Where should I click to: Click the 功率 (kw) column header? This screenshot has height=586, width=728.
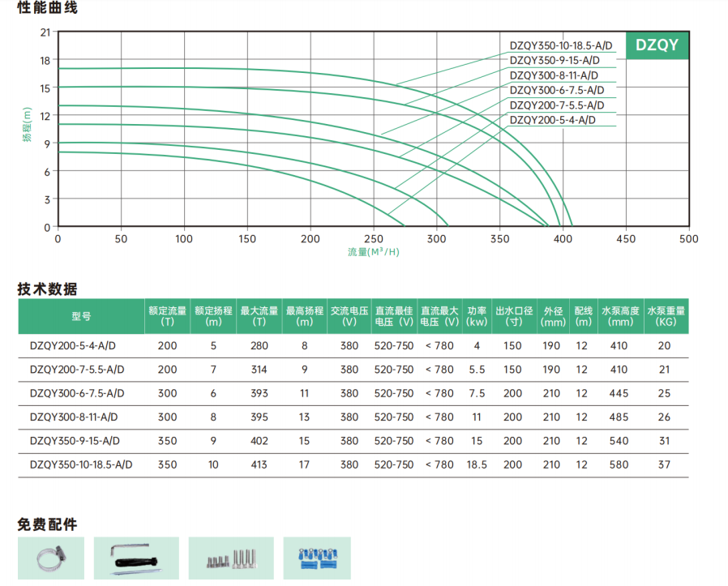(x=477, y=316)
